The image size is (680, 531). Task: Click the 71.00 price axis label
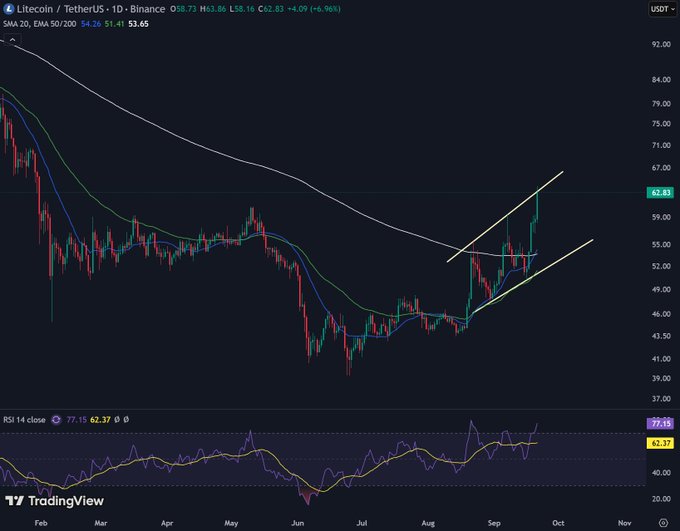pyautogui.click(x=661, y=145)
